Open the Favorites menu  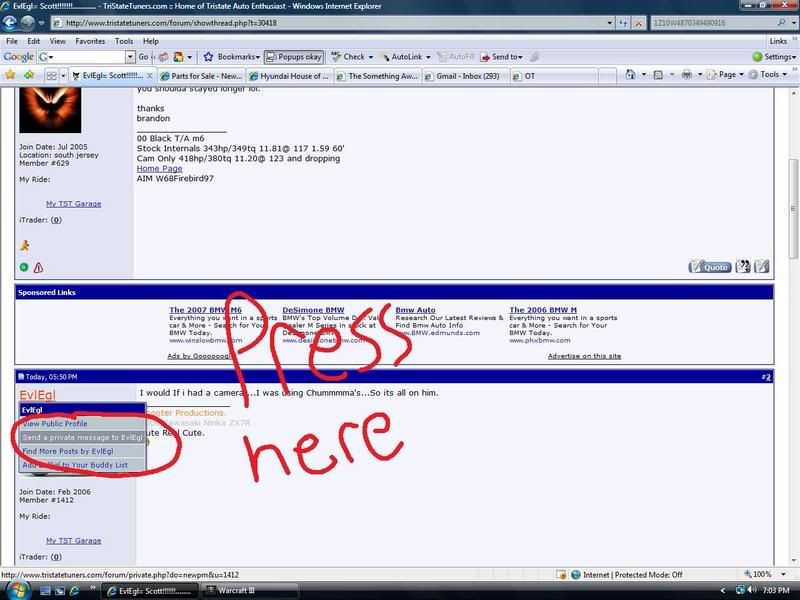coord(90,41)
